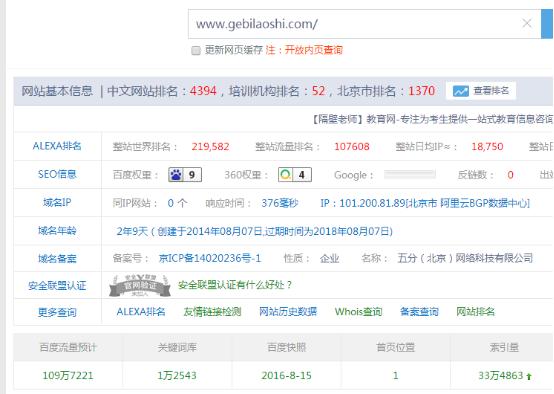Click the 百度流量预计 column header

pyautogui.click(x=68, y=347)
